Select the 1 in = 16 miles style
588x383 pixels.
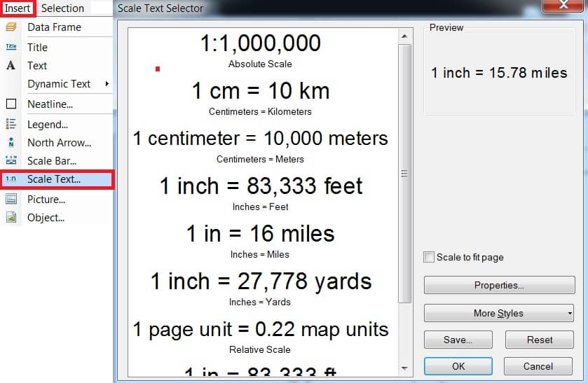click(x=261, y=241)
